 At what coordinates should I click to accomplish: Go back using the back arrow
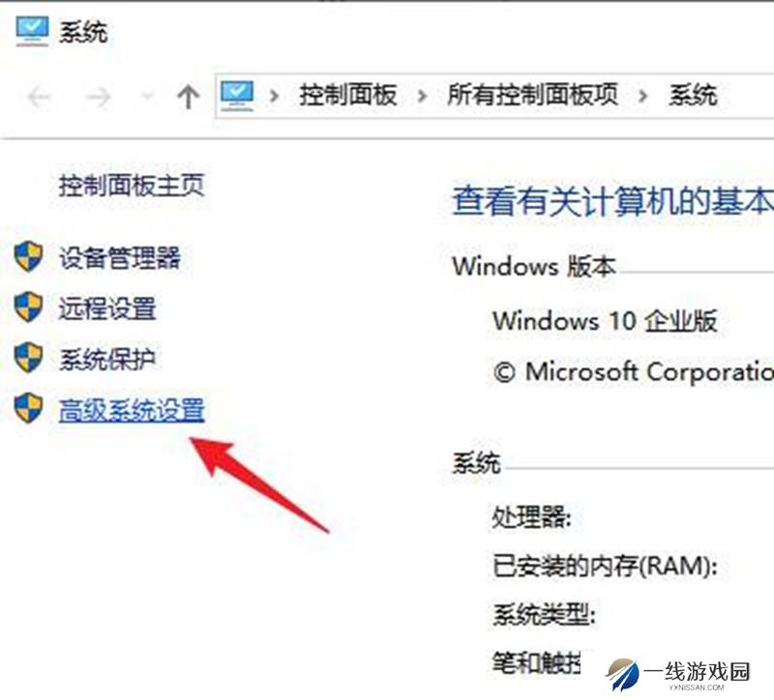(39, 97)
